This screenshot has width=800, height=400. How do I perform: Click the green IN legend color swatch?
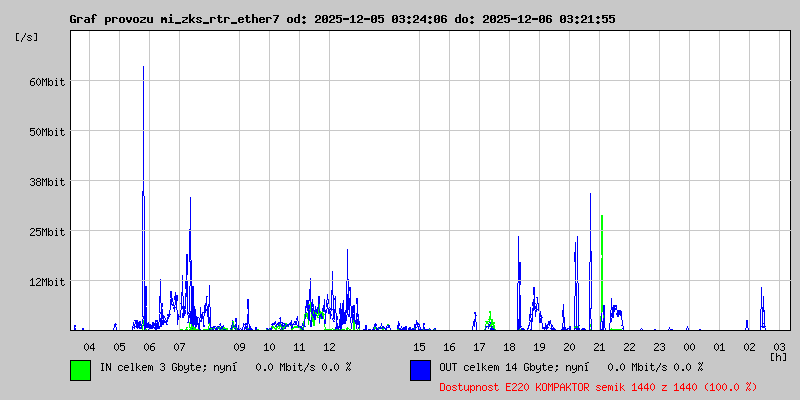click(80, 369)
